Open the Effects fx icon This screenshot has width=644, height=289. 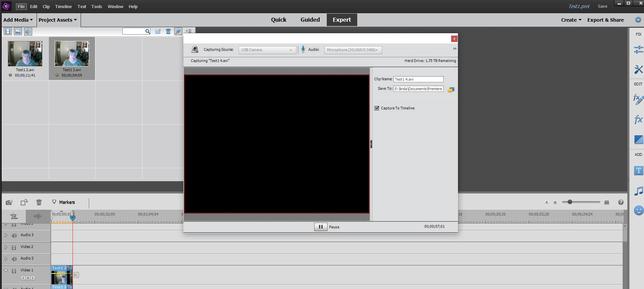pyautogui.click(x=638, y=119)
